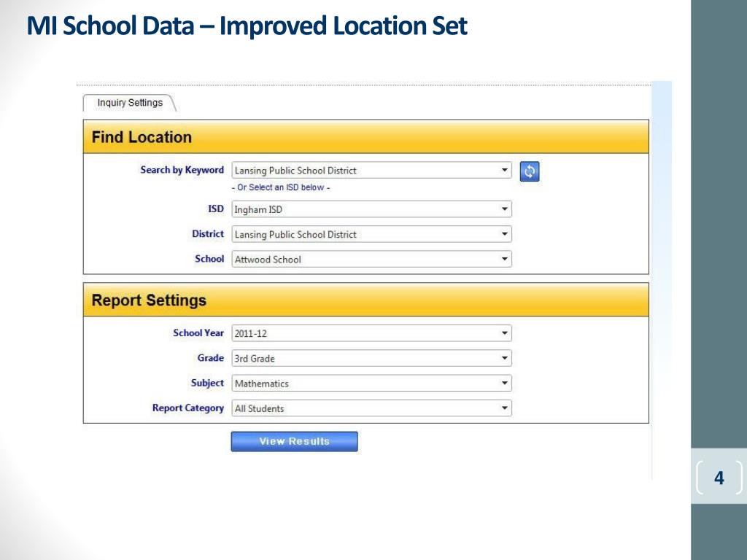Click the District field label
Image resolution: width=747 pixels, height=560 pixels.
pyautogui.click(x=208, y=234)
